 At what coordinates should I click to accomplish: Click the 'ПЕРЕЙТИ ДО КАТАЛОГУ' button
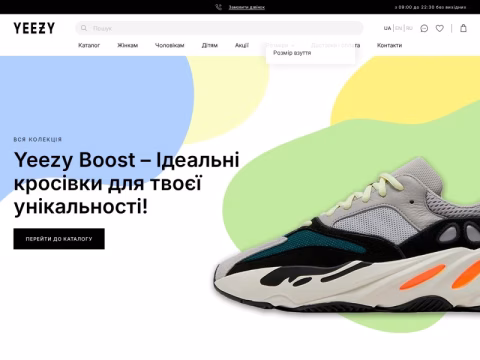tap(59, 239)
